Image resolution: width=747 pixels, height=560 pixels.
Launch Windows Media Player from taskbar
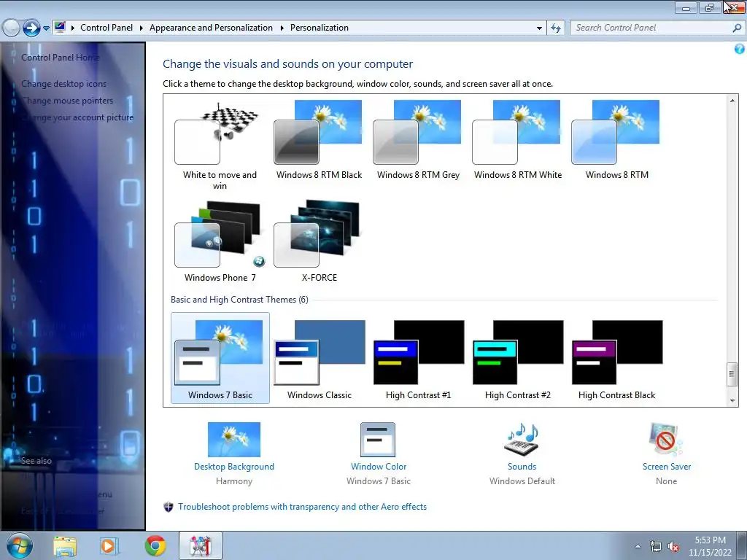(x=109, y=546)
